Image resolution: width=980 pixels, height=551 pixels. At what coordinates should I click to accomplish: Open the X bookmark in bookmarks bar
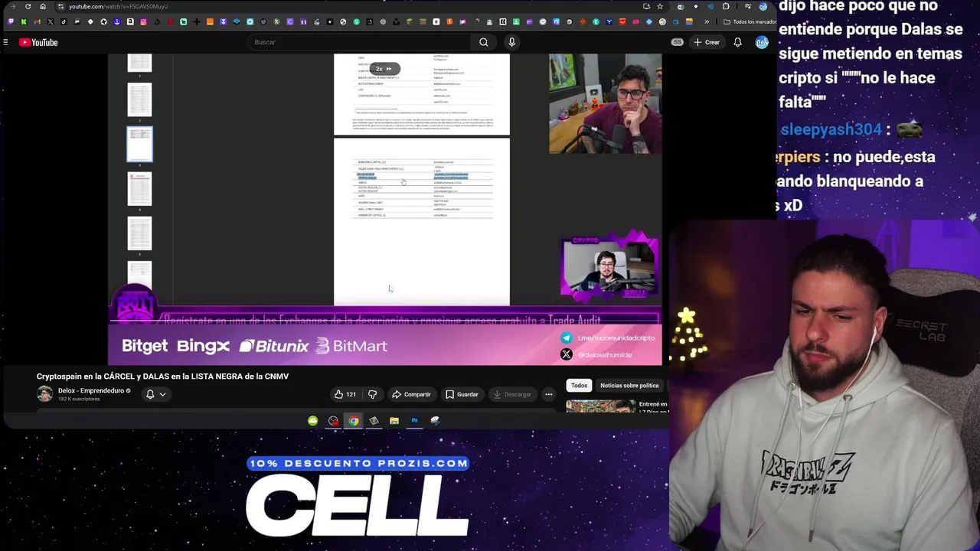pos(51,21)
